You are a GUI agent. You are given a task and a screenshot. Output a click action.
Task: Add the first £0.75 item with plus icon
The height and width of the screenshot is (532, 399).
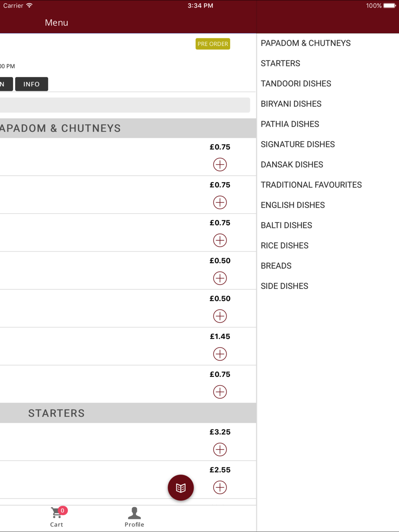[220, 164]
